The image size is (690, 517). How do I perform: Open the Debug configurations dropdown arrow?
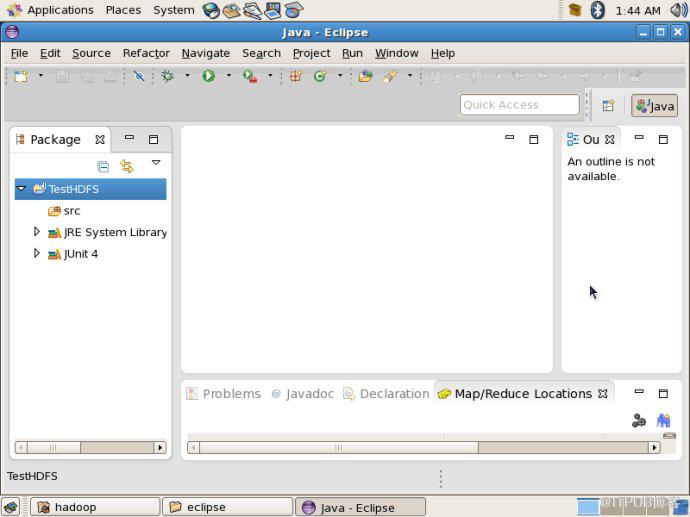(187, 76)
